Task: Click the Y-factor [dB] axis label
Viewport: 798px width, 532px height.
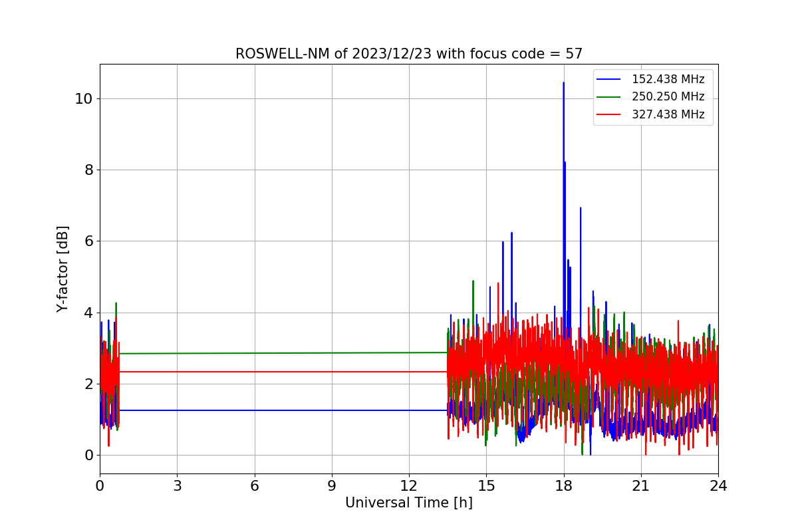Action: pyautogui.click(x=63, y=269)
